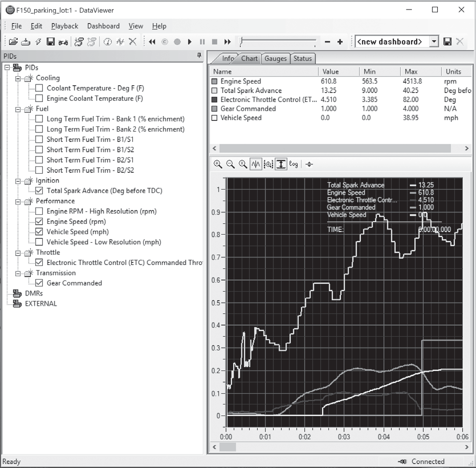Viewport: 476px width, 468px height.
Task: Click the Name column header
Action: click(264, 71)
